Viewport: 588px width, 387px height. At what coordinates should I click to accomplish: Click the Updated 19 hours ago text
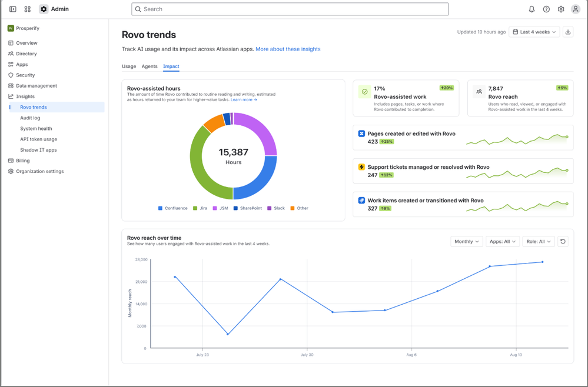coord(481,32)
